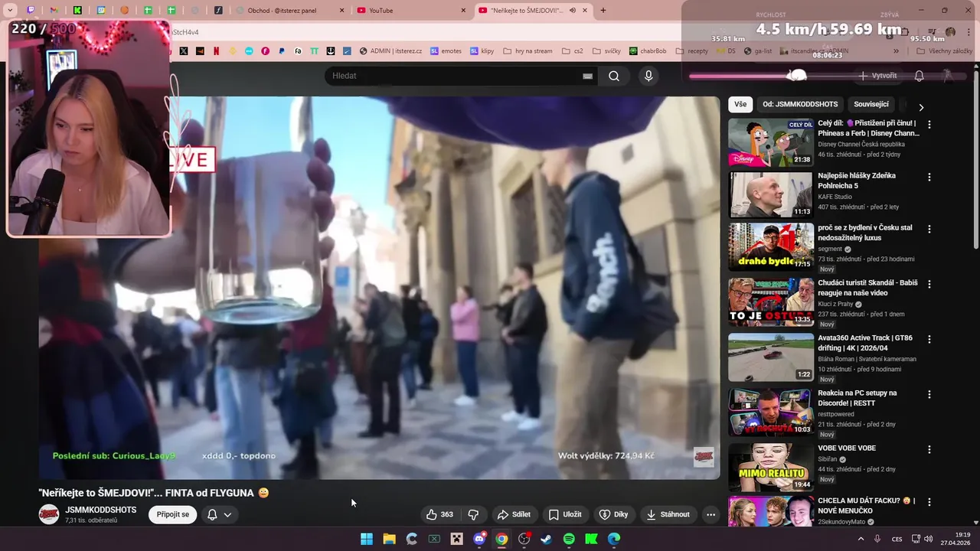Screen dimensions: 980x551
Task: Open Spotify from the taskbar
Action: [569, 539]
